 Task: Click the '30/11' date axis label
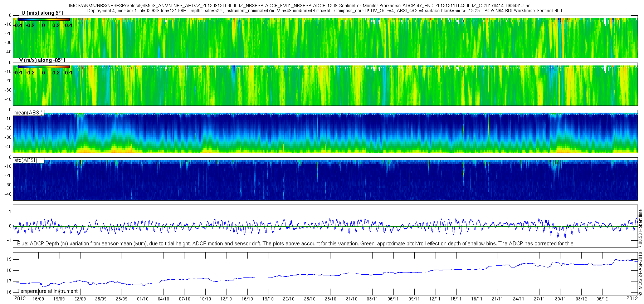pyautogui.click(x=560, y=299)
